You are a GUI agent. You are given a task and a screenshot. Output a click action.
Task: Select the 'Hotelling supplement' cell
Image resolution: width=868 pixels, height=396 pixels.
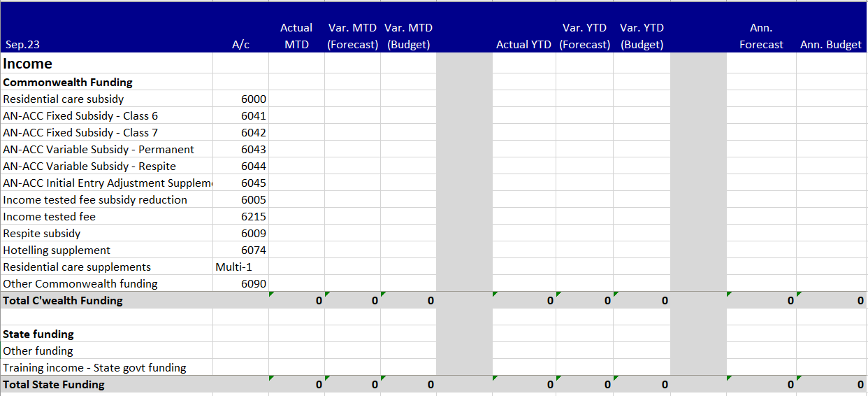(x=106, y=250)
